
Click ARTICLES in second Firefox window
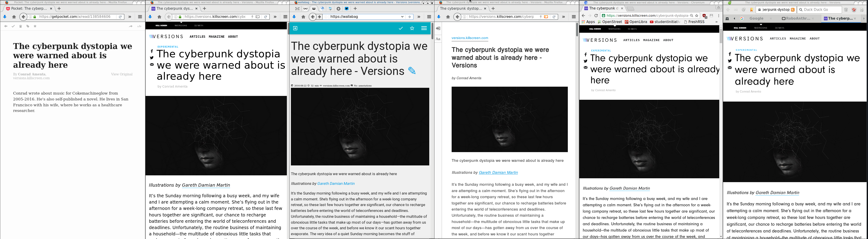click(x=198, y=37)
